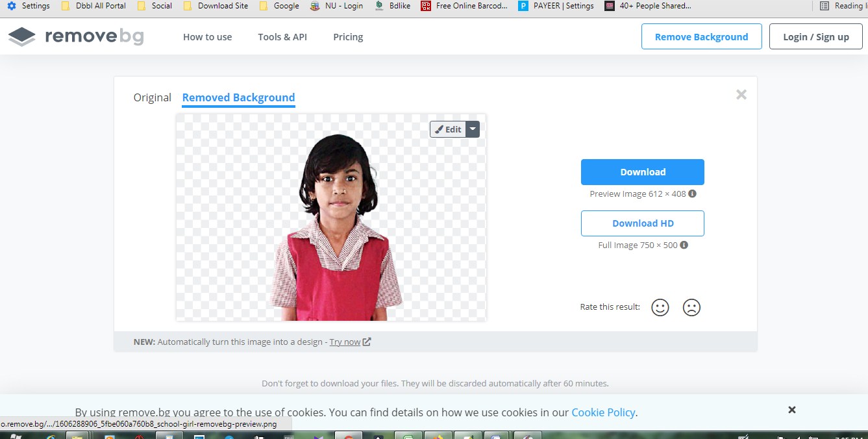
Task: Rate result with the sad face
Action: point(691,307)
